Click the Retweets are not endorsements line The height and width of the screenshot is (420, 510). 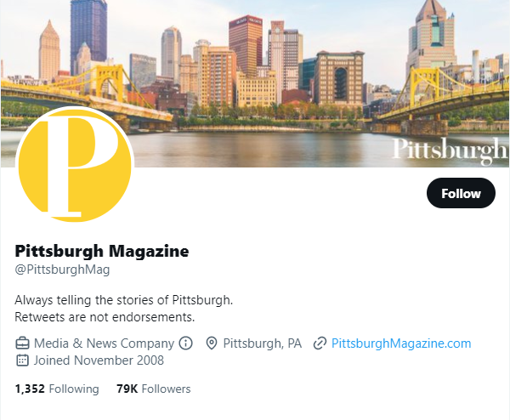pos(105,317)
